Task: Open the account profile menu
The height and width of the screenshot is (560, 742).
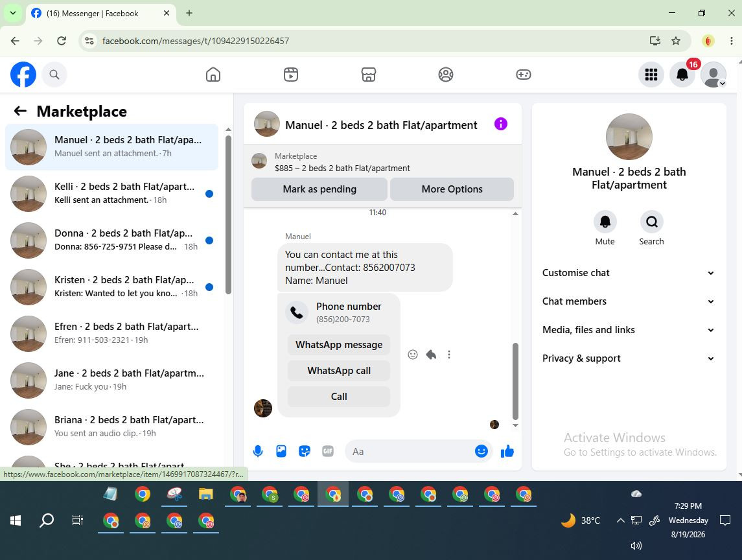Action: click(x=713, y=75)
